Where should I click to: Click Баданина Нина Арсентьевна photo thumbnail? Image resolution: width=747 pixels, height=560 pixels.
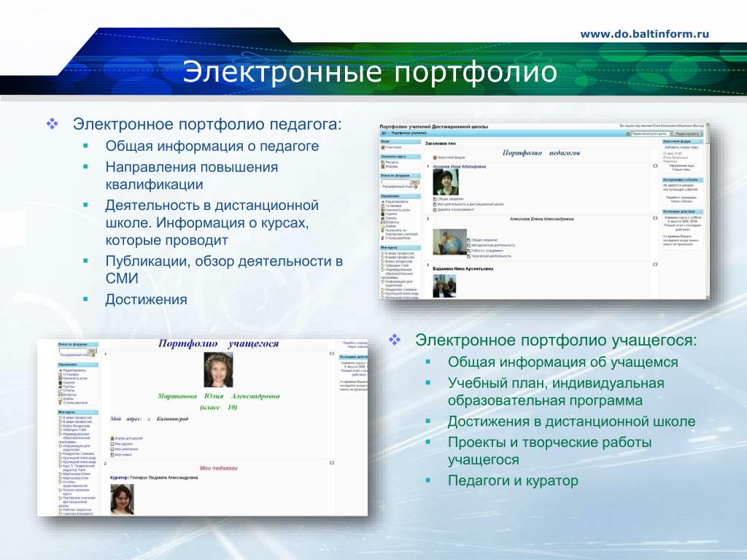pyautogui.click(x=444, y=286)
